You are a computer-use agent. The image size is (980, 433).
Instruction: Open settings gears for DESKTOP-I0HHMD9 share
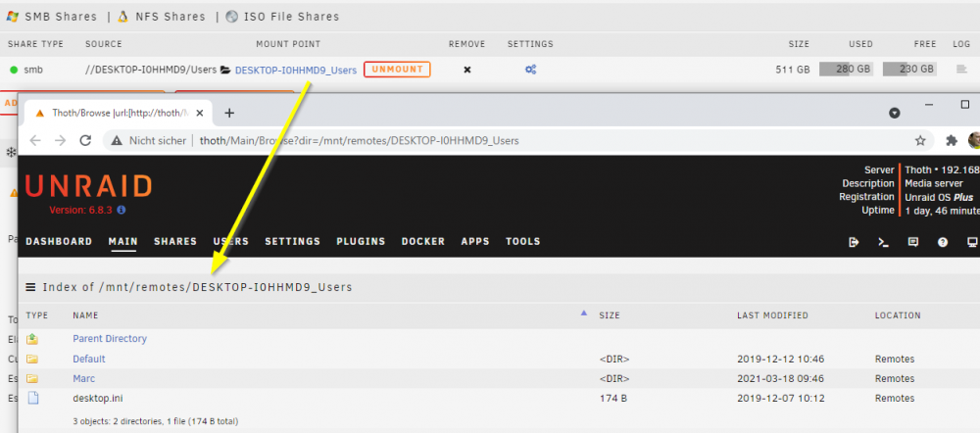click(530, 70)
